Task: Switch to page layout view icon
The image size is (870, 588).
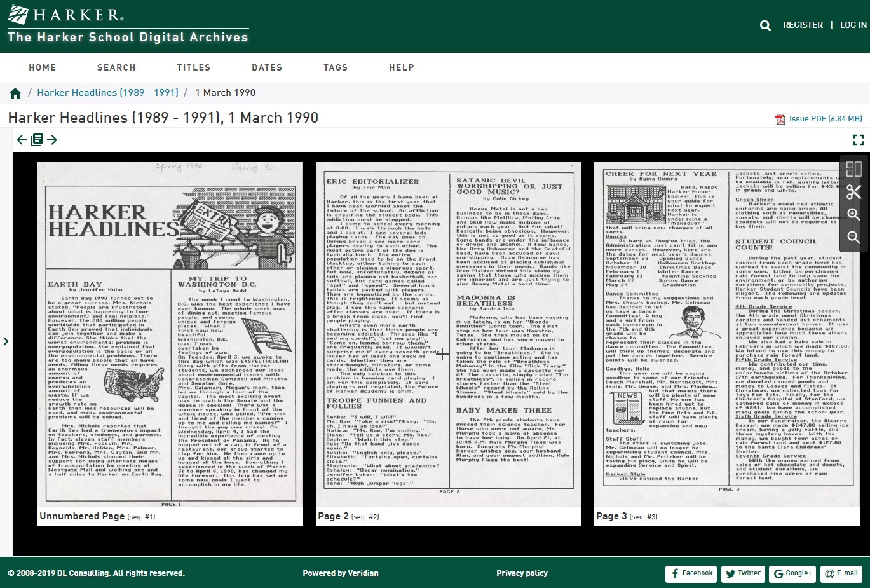Action: [x=854, y=169]
